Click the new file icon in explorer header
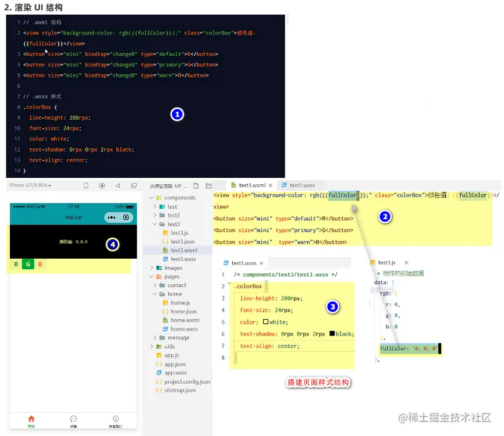The image size is (504, 436). [x=196, y=185]
